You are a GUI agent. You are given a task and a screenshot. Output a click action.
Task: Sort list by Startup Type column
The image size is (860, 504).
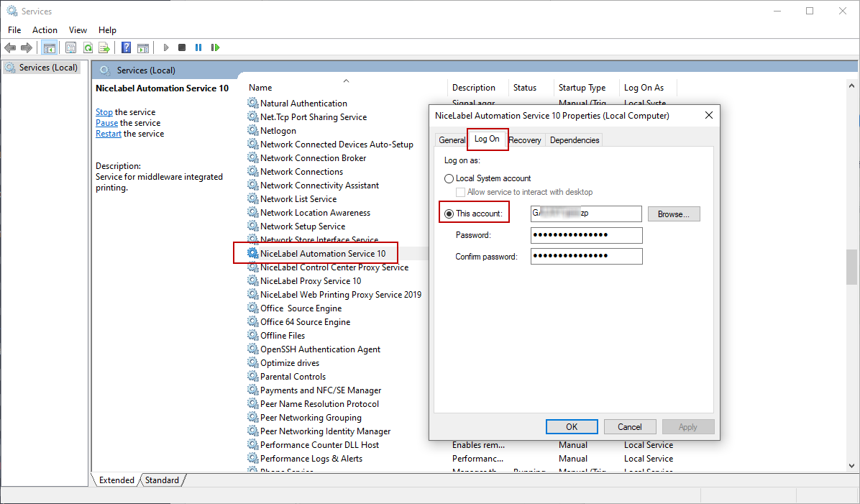pyautogui.click(x=582, y=88)
